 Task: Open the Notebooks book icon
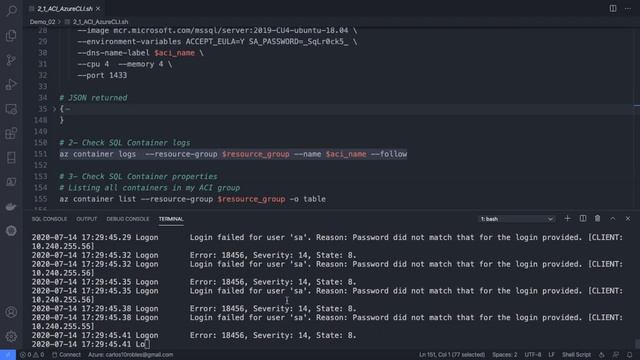pyautogui.click(x=11, y=158)
